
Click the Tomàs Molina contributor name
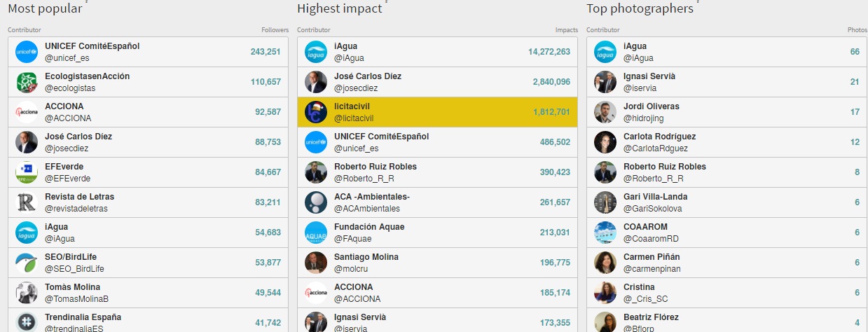(x=73, y=287)
